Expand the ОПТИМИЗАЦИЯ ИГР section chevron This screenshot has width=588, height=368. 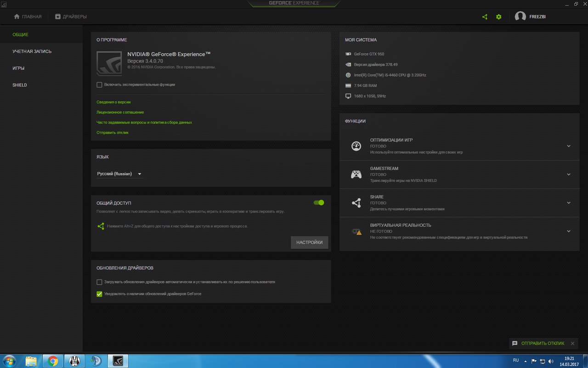(x=569, y=146)
